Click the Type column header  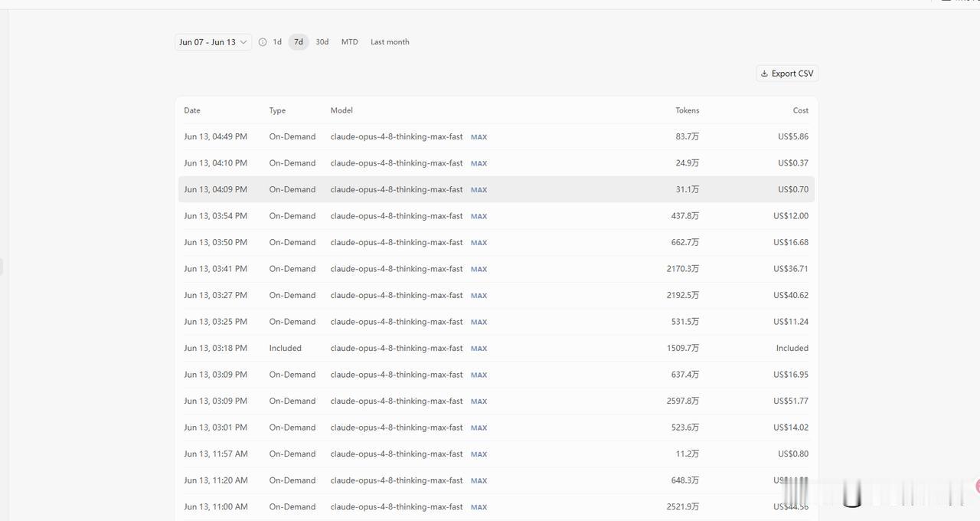click(x=277, y=110)
